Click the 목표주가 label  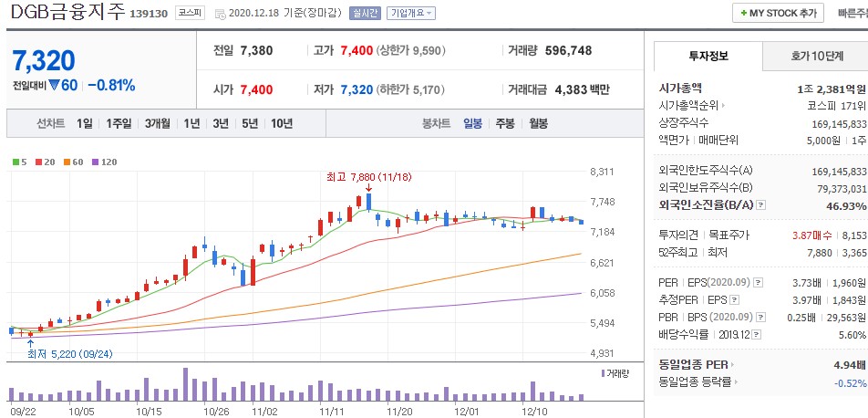[728, 235]
